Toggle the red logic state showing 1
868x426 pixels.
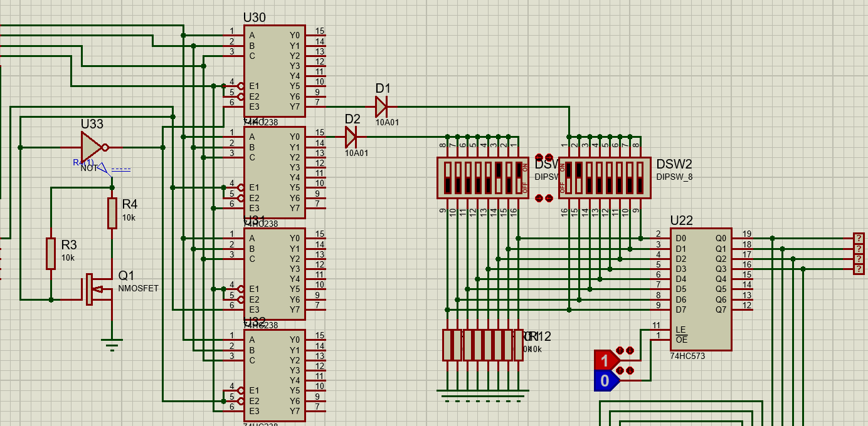coord(605,360)
